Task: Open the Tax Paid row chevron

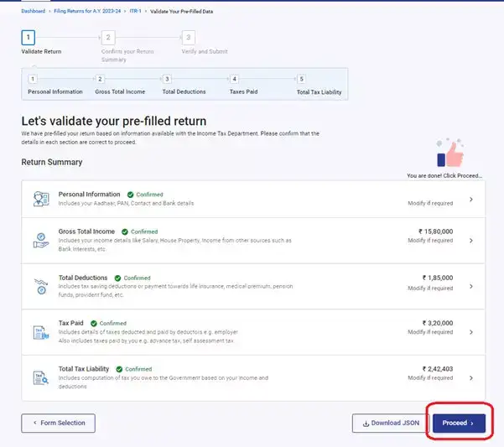Action: click(471, 332)
